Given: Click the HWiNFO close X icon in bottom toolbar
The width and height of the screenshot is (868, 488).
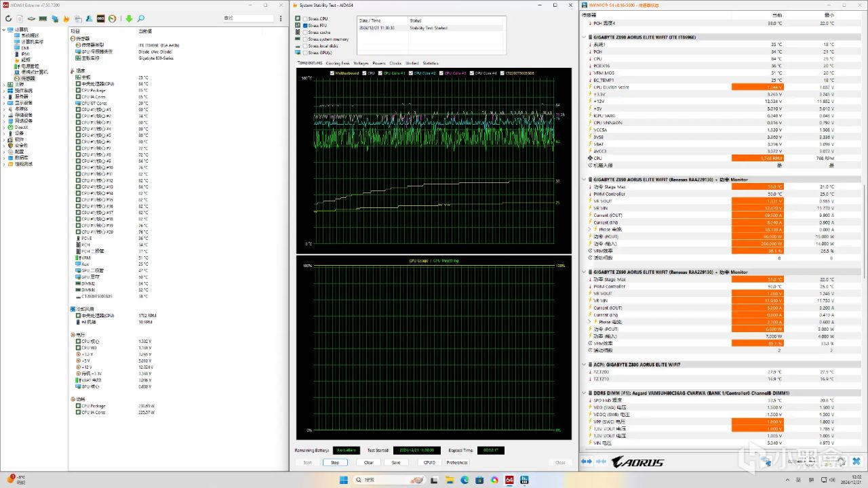Looking at the screenshot, I should coord(856,461).
